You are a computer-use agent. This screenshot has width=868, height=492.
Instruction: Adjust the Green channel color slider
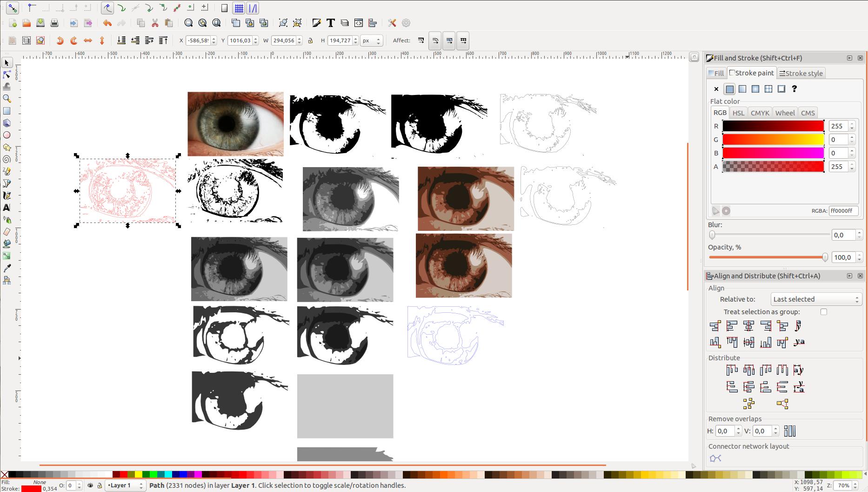click(x=773, y=140)
